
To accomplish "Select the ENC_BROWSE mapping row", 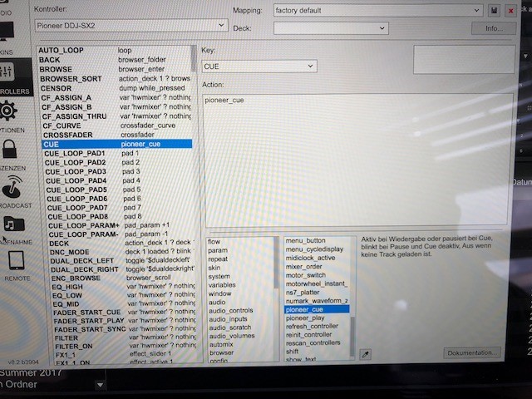I will [x=123, y=278].
